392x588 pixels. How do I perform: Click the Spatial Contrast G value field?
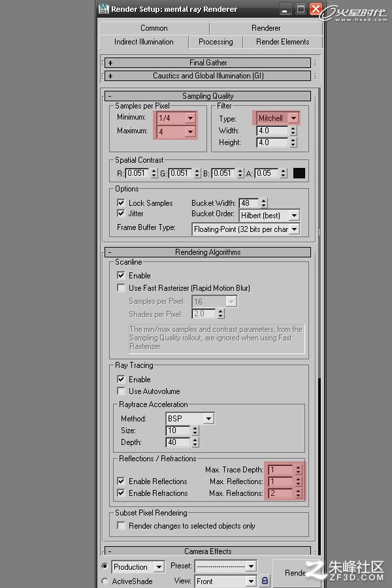tap(180, 173)
